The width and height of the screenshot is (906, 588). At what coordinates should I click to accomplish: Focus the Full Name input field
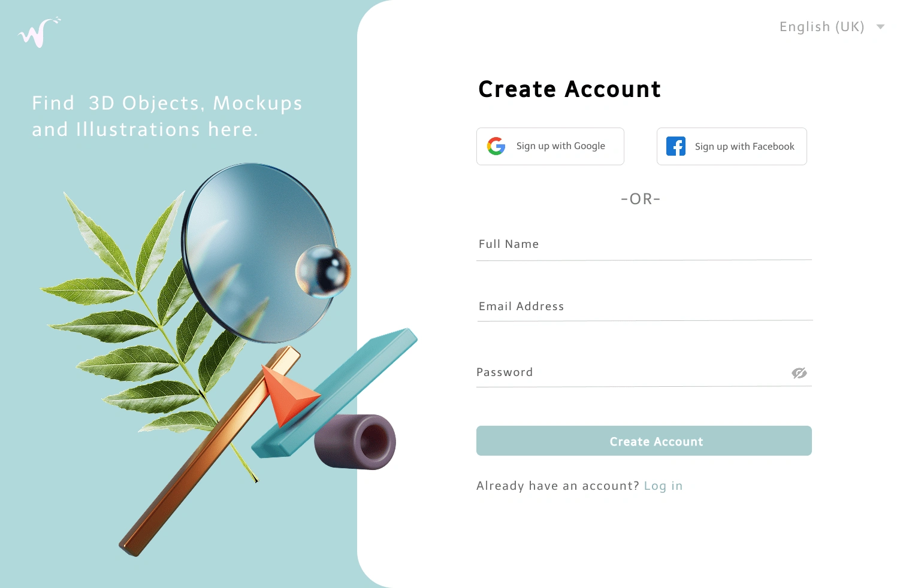644,245
